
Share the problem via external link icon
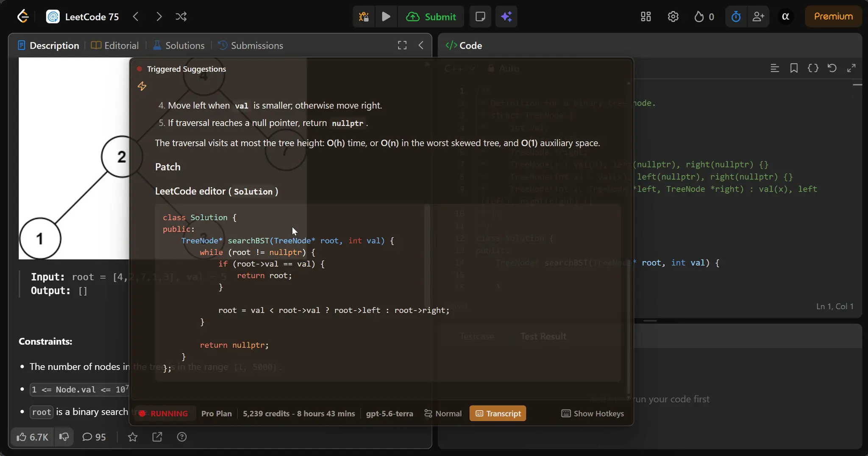157,437
